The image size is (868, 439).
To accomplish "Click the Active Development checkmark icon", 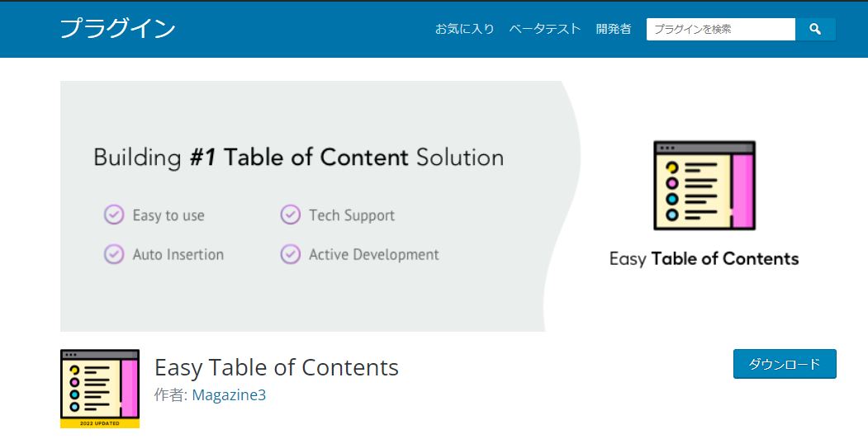I will [x=290, y=254].
